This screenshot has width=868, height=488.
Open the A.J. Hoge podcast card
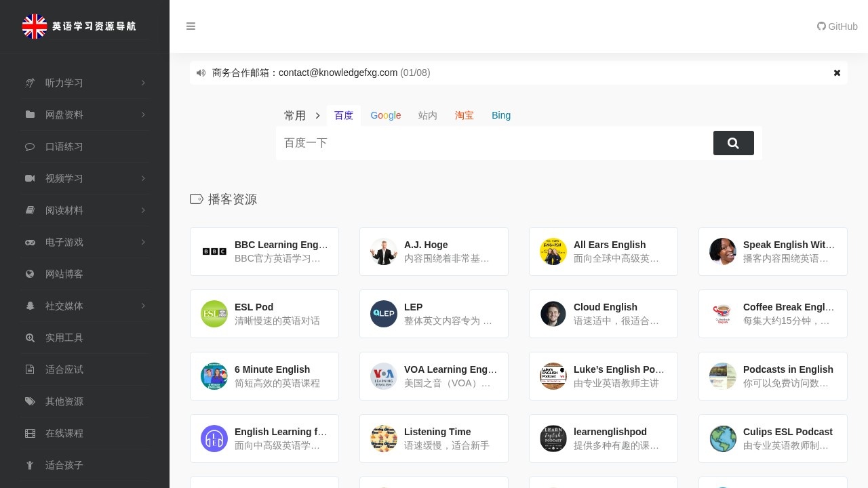pos(434,251)
